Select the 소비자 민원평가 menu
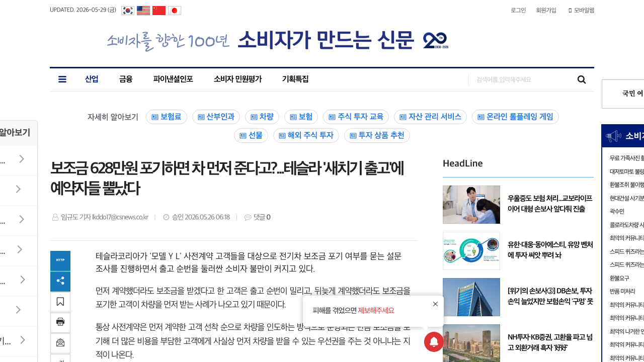The width and height of the screenshot is (644, 362). (237, 79)
